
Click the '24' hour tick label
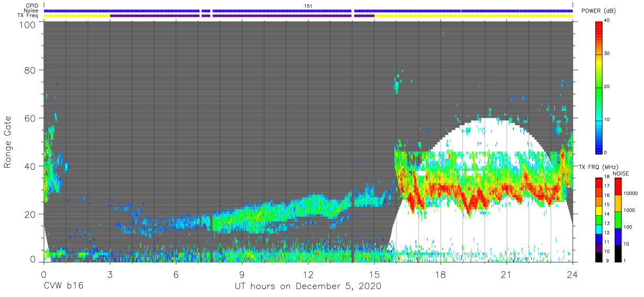coord(572,275)
